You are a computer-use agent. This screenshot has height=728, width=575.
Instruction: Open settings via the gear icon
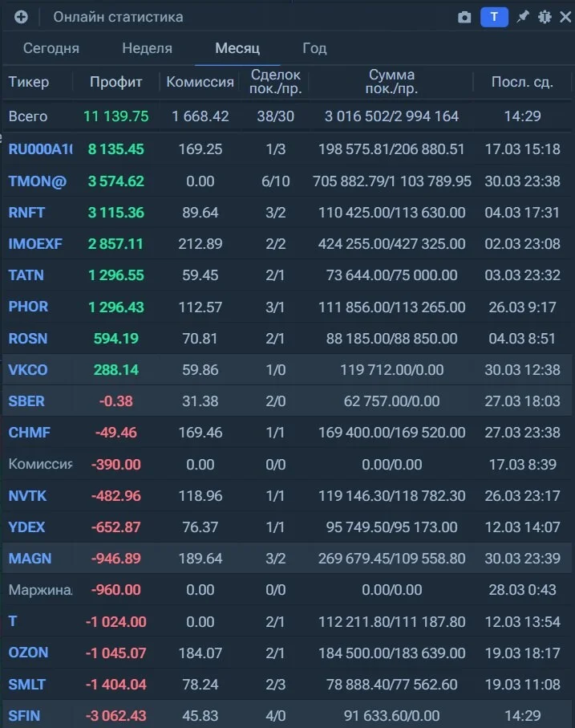click(x=545, y=17)
